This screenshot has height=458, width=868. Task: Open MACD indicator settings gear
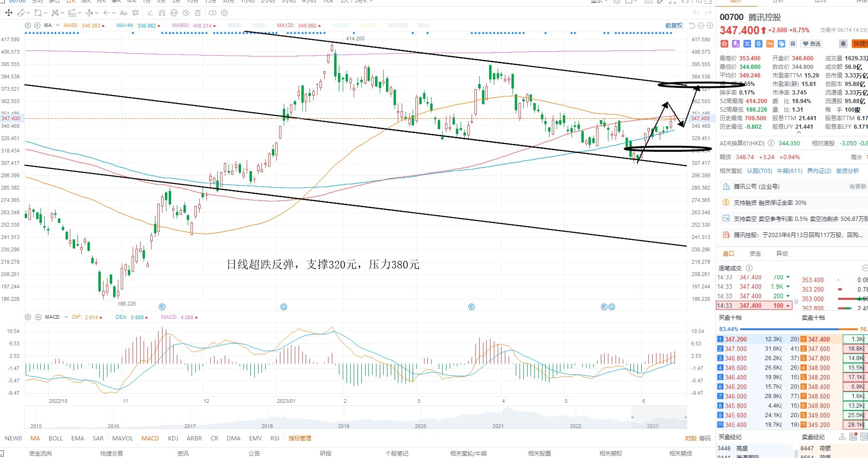28,317
